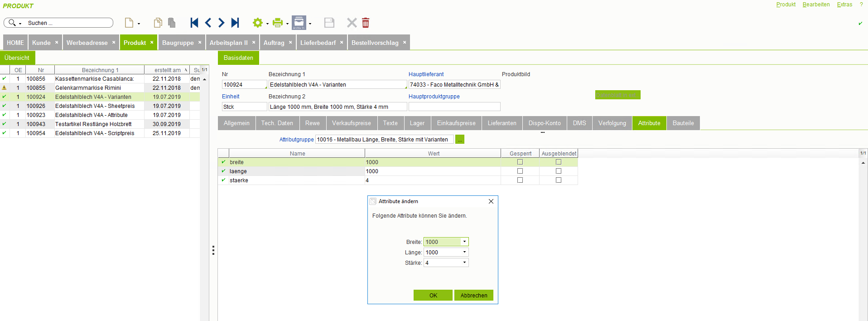868x321 pixels.
Task: Check Ausgeblendet for the laenge attribute
Action: click(559, 171)
